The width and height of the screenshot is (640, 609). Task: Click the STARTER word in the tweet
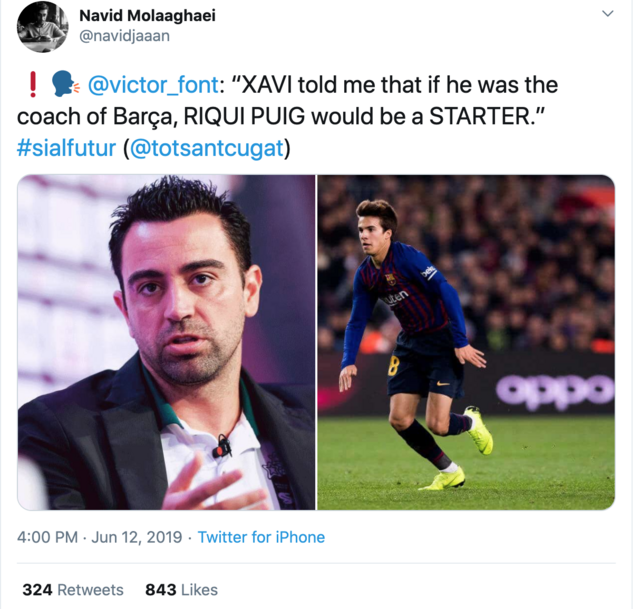(480, 116)
